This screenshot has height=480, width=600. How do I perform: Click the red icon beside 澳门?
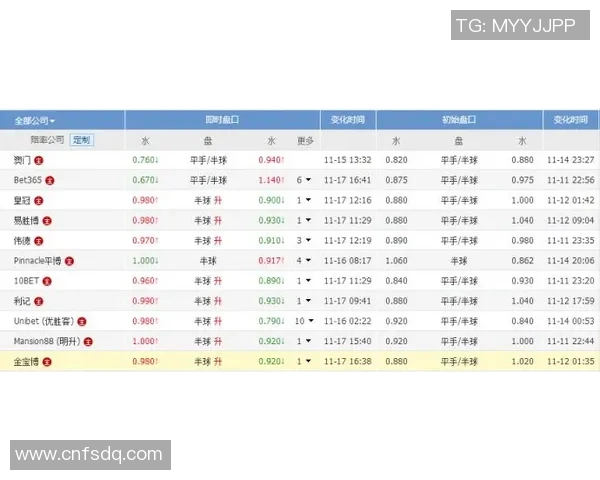point(39,160)
